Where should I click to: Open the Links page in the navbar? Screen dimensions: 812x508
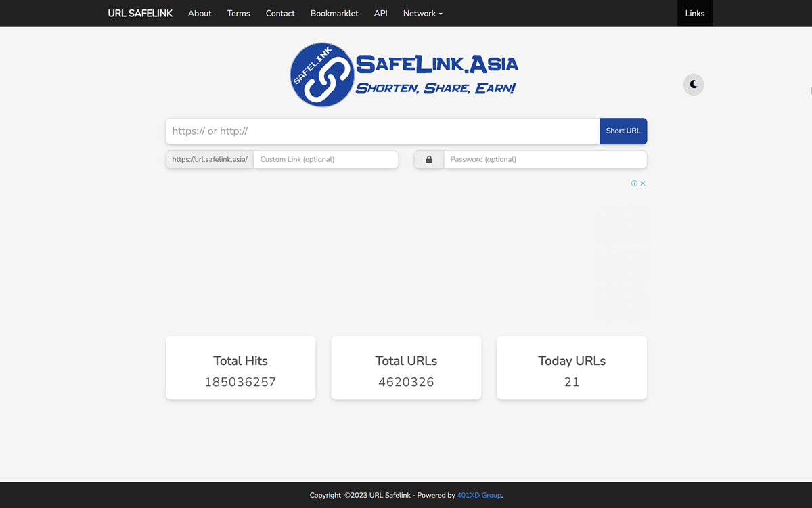click(695, 14)
